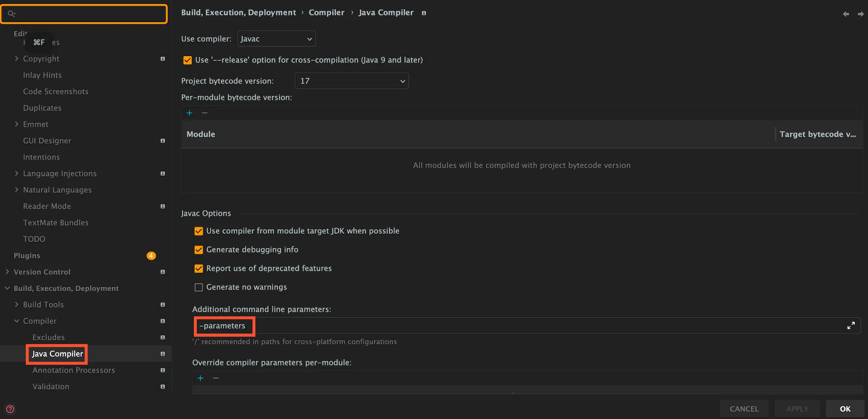Expand the Copyright tree node

click(x=17, y=58)
